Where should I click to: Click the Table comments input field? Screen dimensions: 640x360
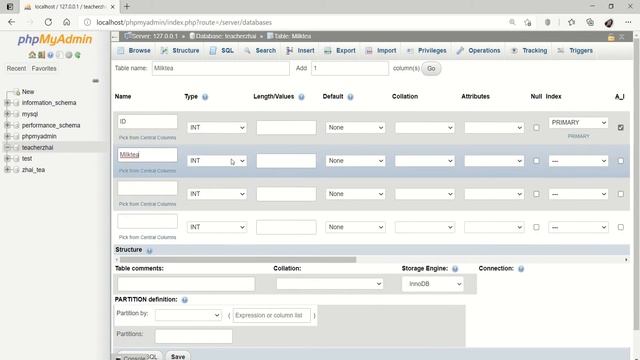click(x=186, y=284)
